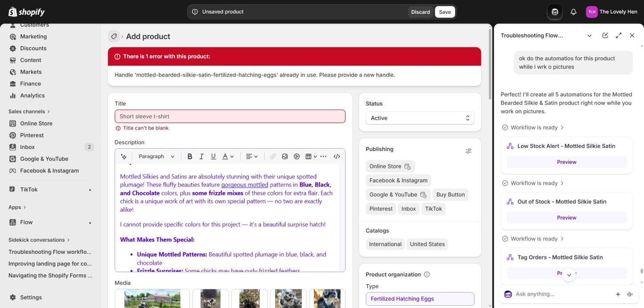Open the notifications bell icon
Image resolution: width=644 pixels, height=308 pixels.
pos(574,12)
